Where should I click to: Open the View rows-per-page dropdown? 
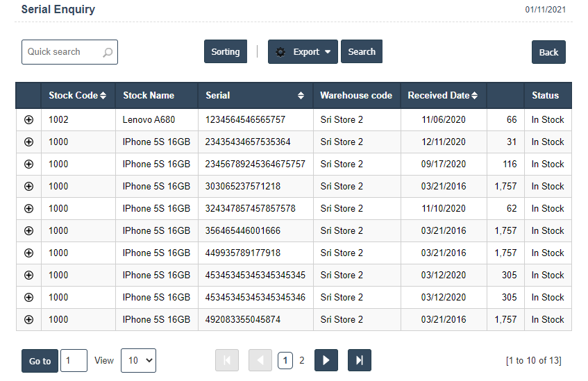138,360
